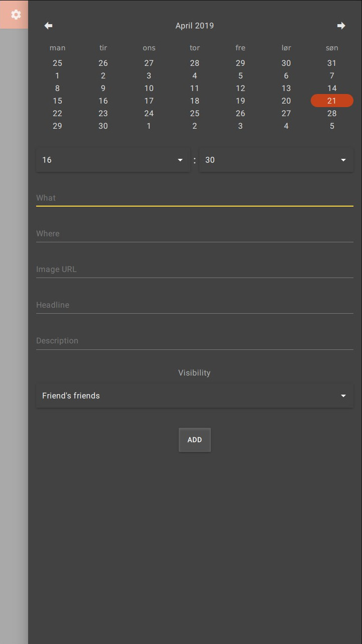Image resolution: width=362 pixels, height=644 pixels.
Task: Focus the Where input field
Action: [195, 234]
